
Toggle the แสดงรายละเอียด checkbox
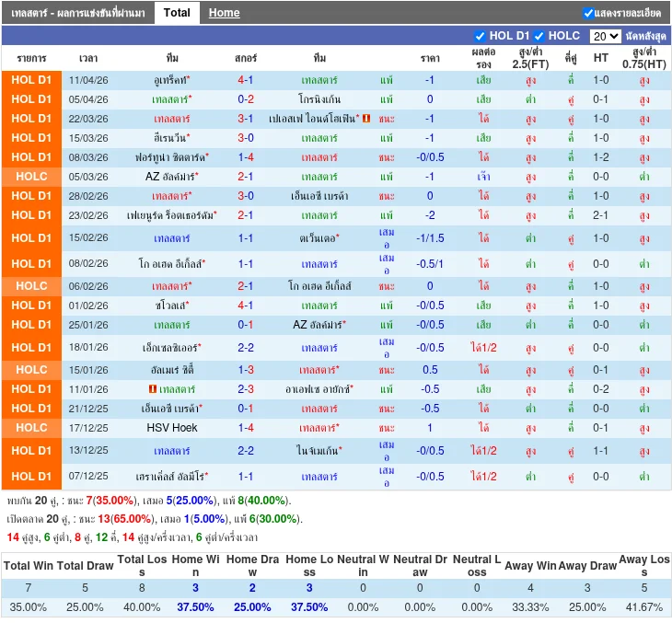click(588, 13)
